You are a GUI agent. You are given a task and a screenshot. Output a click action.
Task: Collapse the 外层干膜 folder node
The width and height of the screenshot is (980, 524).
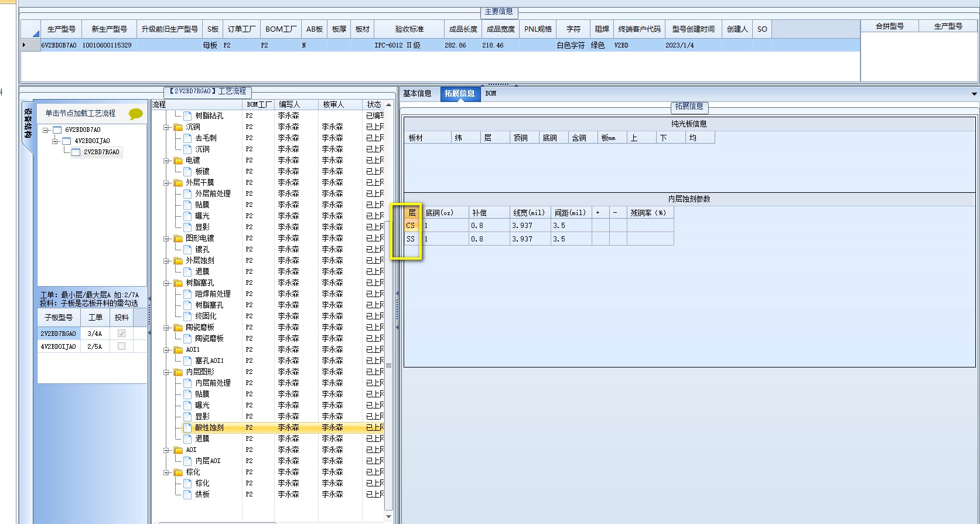[166, 182]
